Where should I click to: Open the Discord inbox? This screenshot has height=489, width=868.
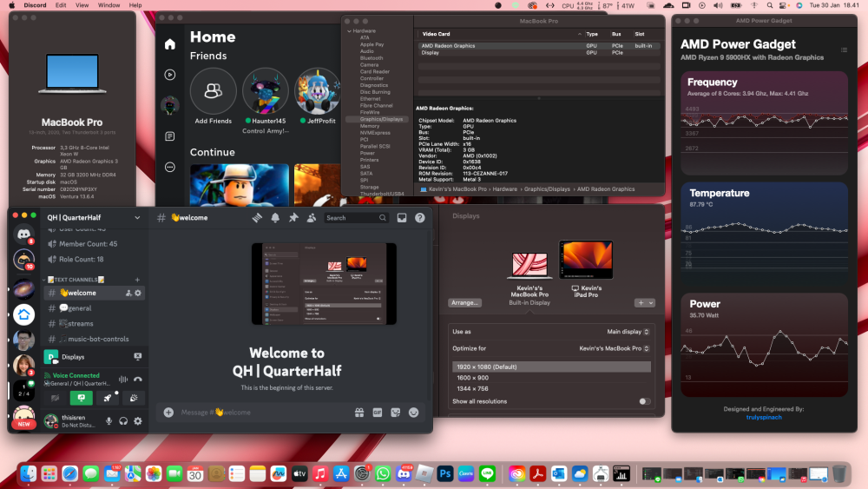coord(402,218)
